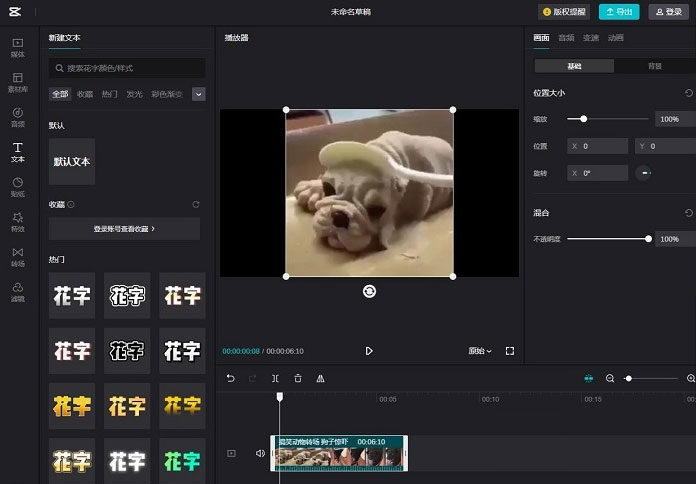Toggle the video track icon left of speaker
Screen dimensions: 696x484
pos(231,453)
